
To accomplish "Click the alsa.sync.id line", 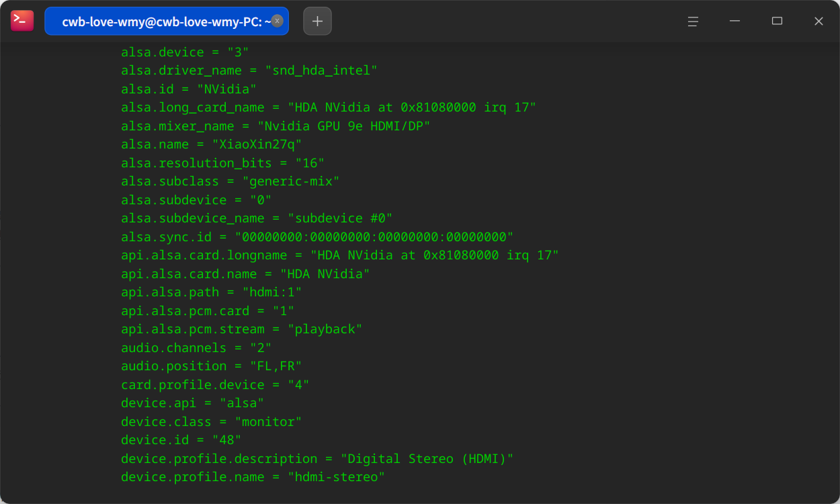I will 317,237.
